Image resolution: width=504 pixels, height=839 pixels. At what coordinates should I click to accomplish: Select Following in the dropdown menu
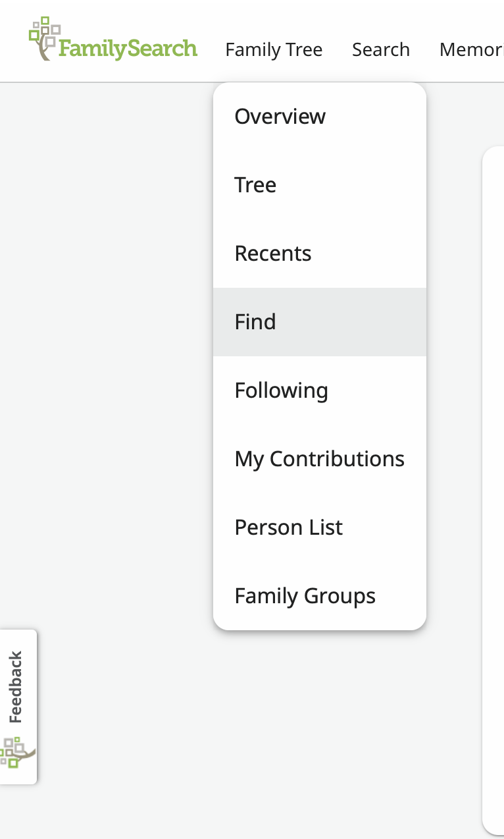click(281, 391)
